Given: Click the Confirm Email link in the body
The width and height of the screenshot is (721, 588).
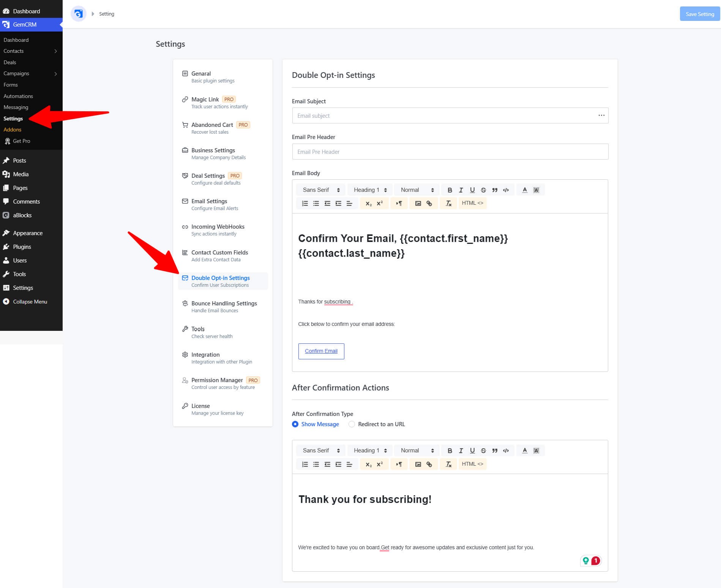Looking at the screenshot, I should 321,351.
